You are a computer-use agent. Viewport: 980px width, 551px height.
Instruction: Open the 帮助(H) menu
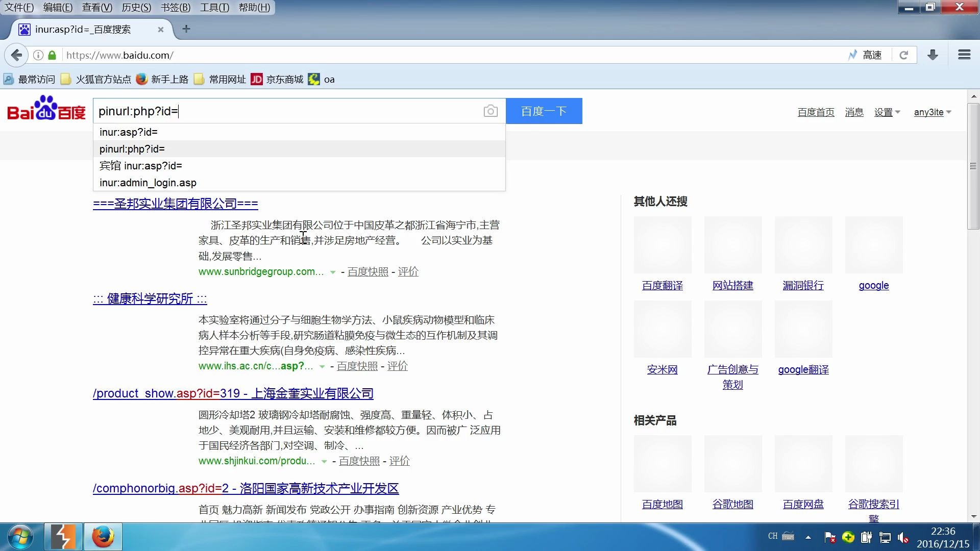(x=254, y=8)
